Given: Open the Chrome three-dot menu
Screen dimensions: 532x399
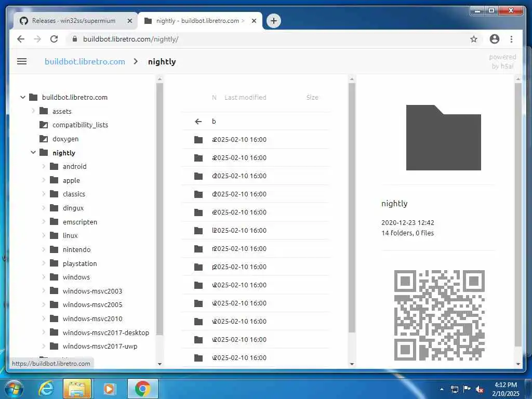Looking at the screenshot, I should click(x=511, y=39).
